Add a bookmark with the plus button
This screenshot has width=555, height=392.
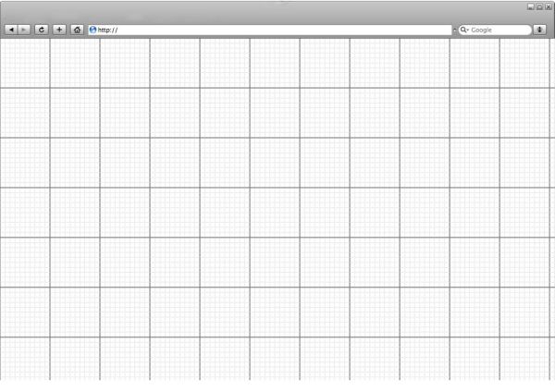click(59, 30)
